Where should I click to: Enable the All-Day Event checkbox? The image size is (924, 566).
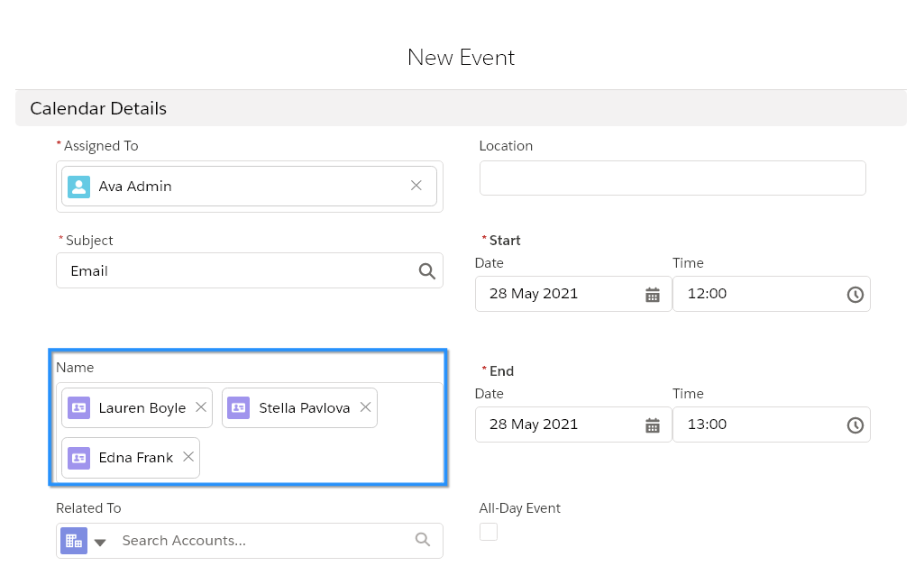coord(488,532)
